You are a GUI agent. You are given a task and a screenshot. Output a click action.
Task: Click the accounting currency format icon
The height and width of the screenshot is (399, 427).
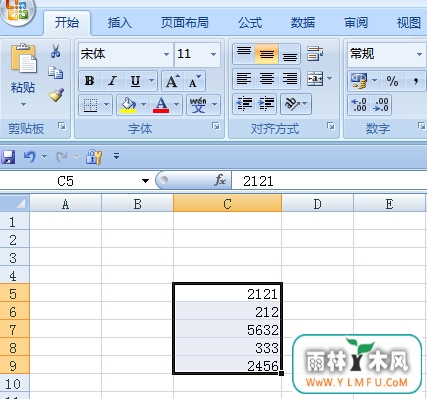click(x=359, y=81)
